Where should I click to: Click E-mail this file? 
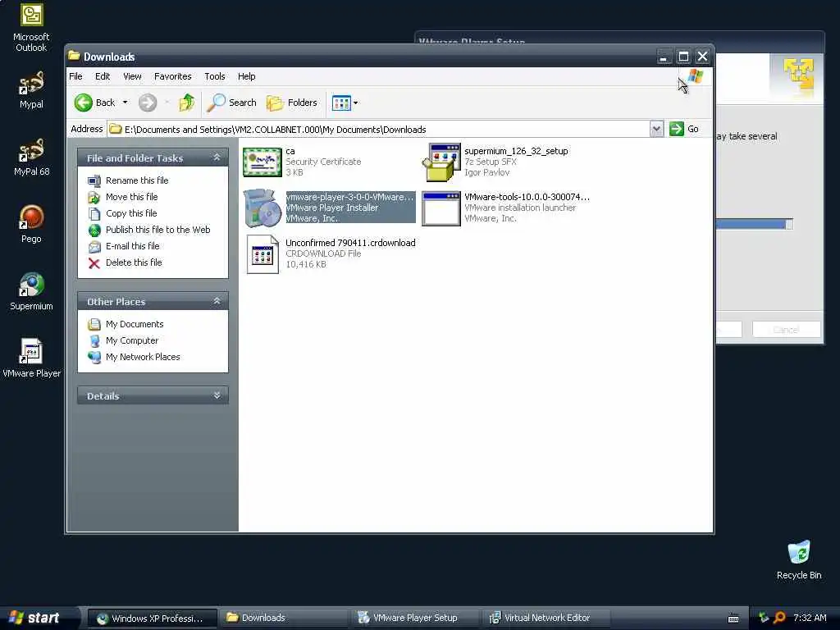click(x=132, y=246)
